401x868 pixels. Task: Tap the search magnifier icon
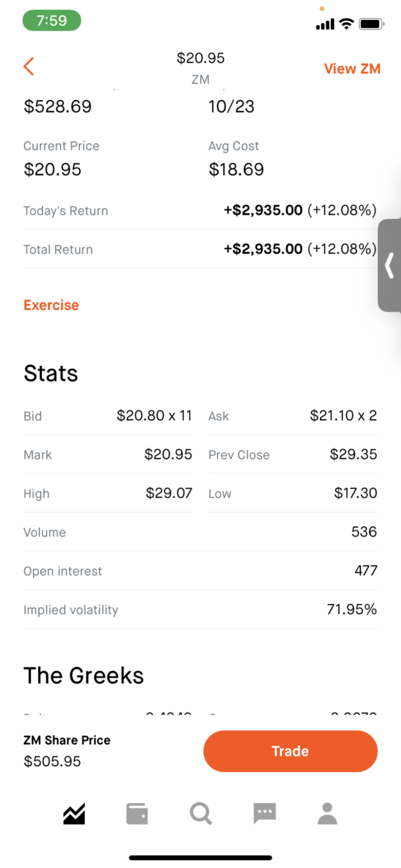point(201,814)
